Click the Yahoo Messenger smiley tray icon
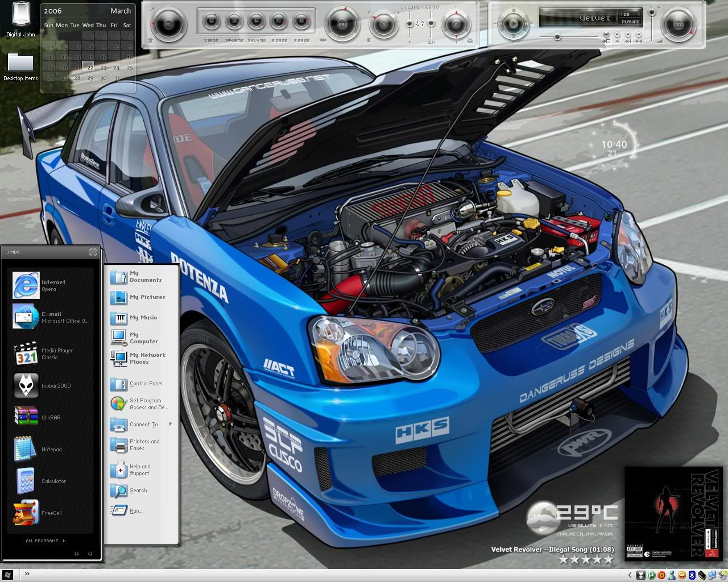 tap(682, 575)
